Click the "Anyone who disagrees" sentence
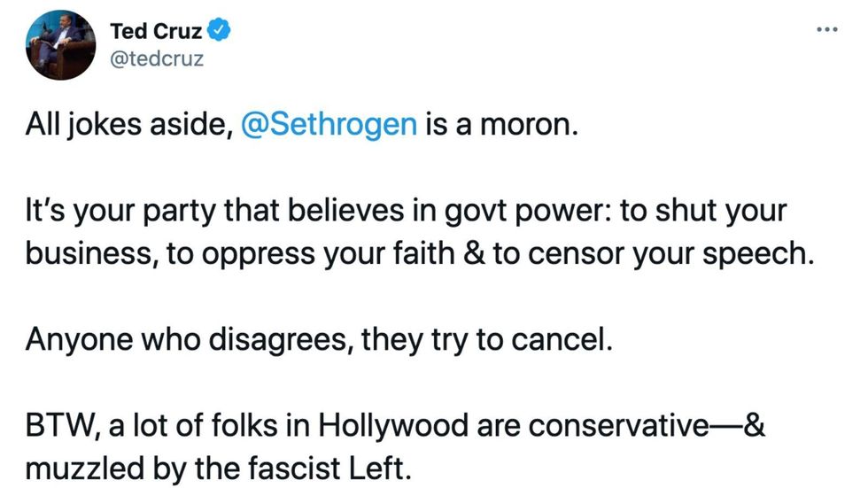The image size is (868, 488). click(x=186, y=340)
